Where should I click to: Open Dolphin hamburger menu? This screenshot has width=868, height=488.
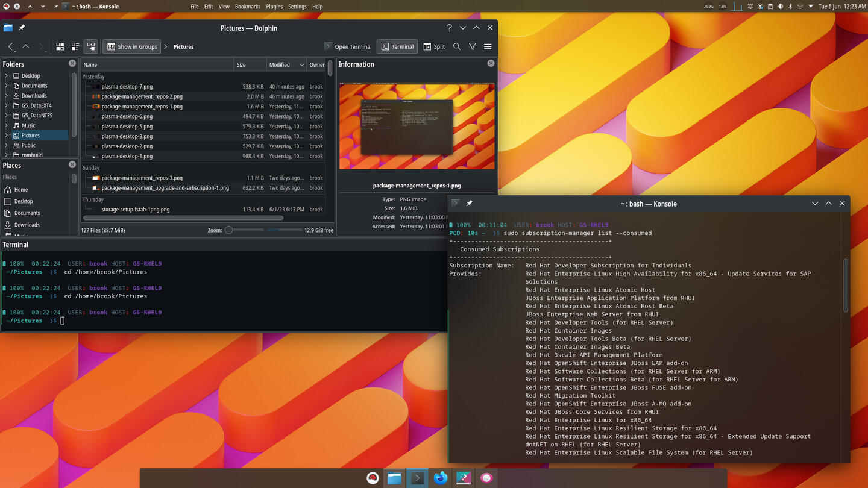click(488, 46)
